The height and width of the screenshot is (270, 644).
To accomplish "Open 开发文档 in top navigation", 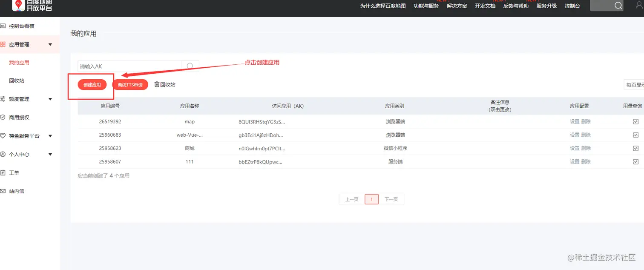I will [x=485, y=6].
